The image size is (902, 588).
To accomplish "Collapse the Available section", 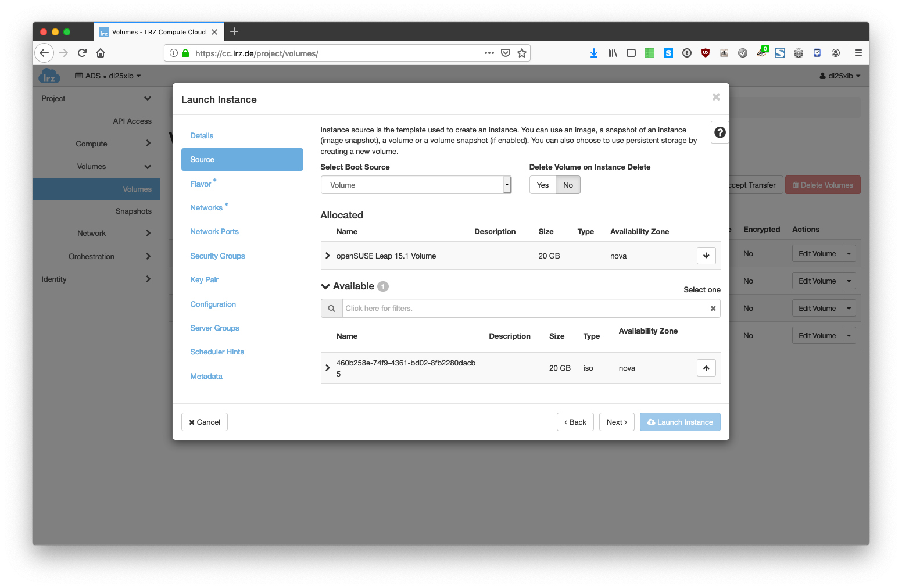I will 325,286.
